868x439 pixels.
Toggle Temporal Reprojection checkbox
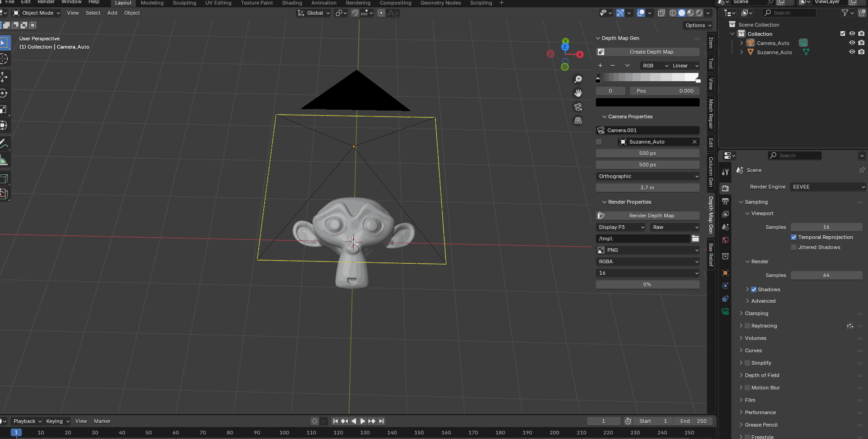[x=794, y=237]
